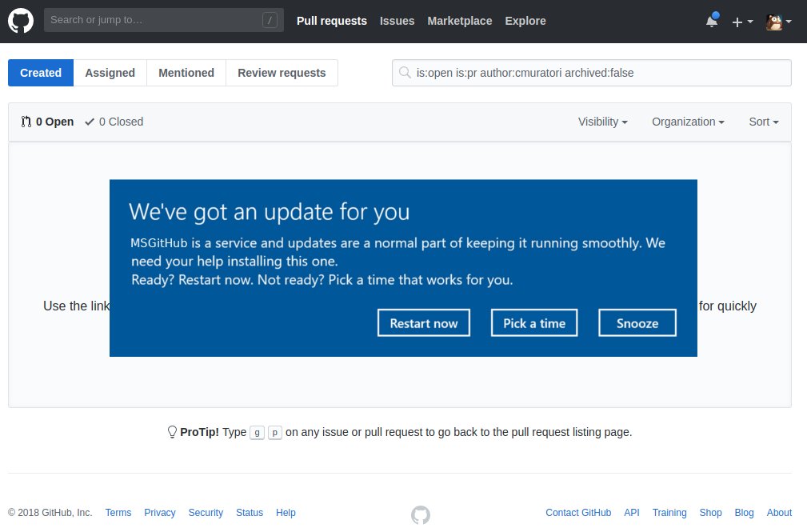The image size is (807, 532).
Task: Select the Created tab
Action: point(41,73)
